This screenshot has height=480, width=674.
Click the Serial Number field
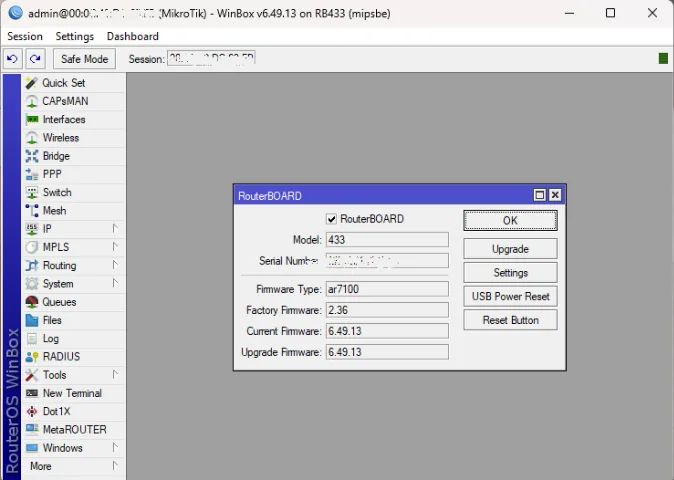tap(387, 261)
